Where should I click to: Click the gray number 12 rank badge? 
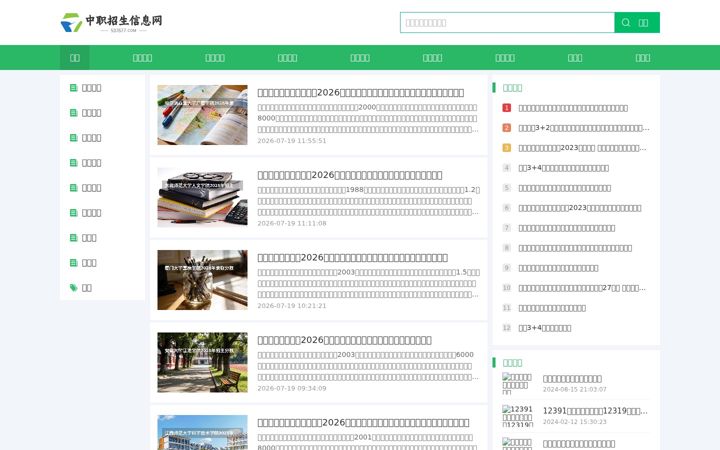tap(506, 328)
